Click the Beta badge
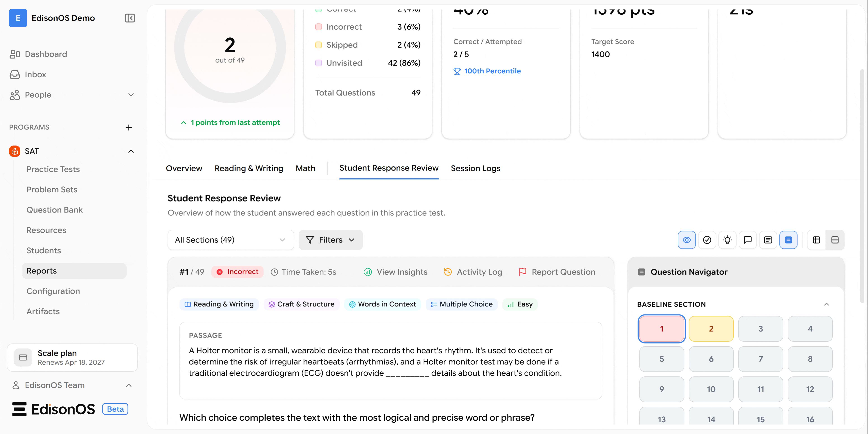The height and width of the screenshot is (434, 868). [115, 409]
